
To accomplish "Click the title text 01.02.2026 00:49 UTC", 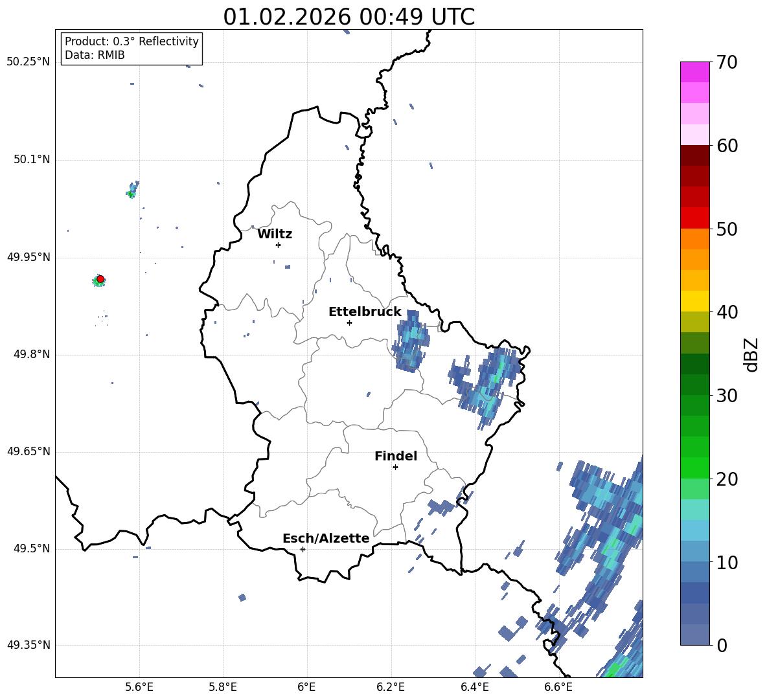I will (349, 17).
